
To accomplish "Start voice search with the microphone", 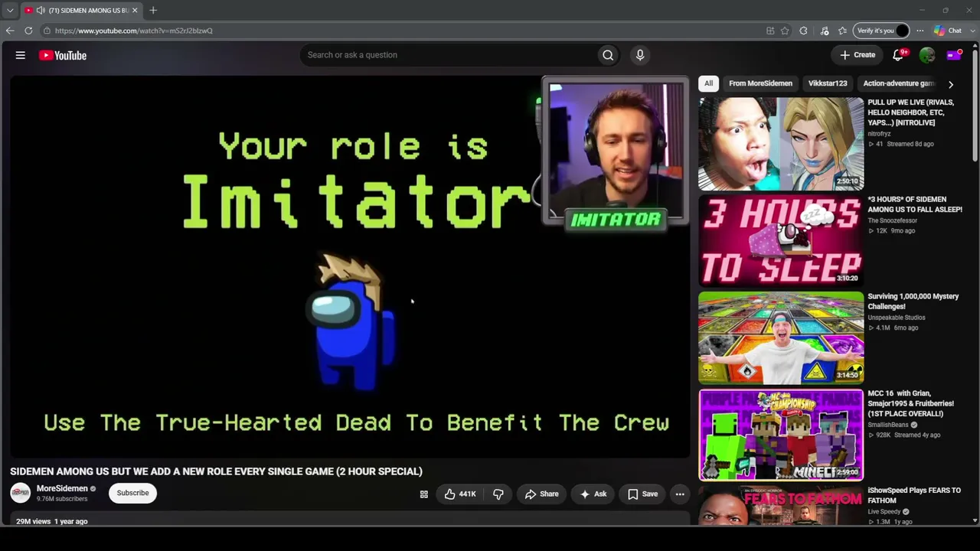I will click(640, 55).
